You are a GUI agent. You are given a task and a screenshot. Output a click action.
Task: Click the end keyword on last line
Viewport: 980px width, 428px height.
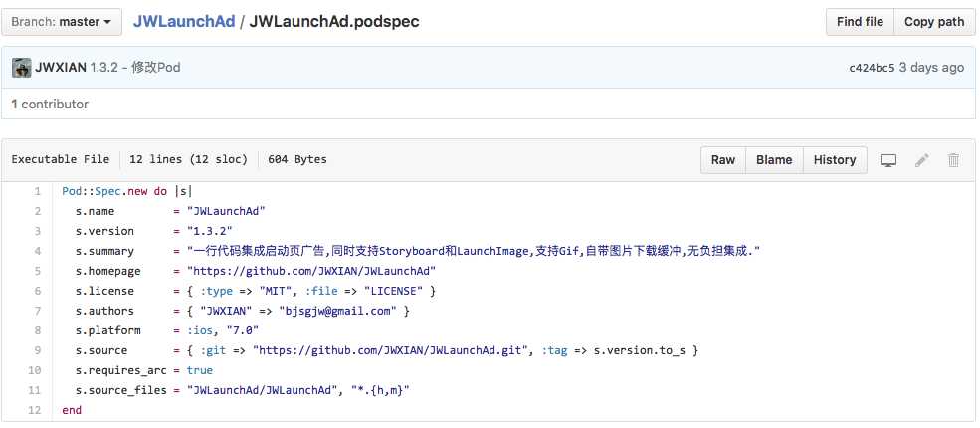[72, 410]
